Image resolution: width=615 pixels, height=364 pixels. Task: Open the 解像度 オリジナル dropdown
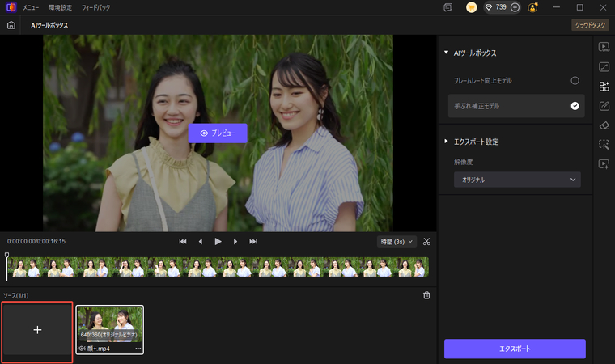coord(516,180)
